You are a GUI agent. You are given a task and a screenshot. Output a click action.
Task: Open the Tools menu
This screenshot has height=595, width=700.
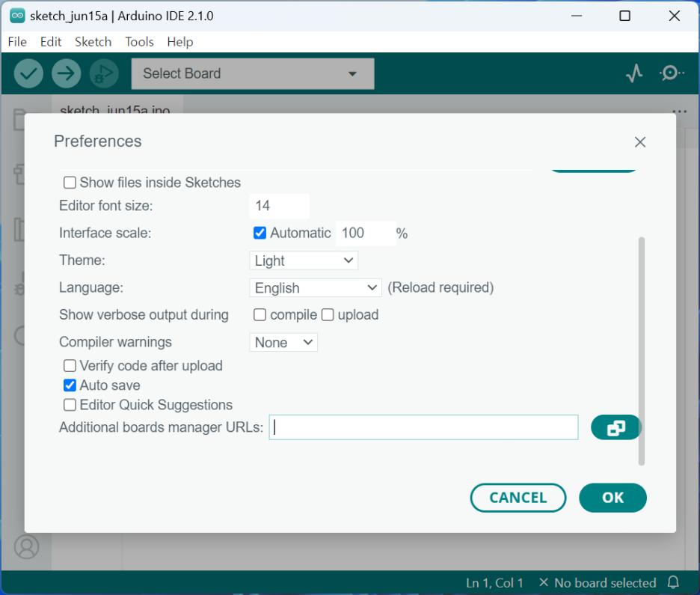click(139, 42)
